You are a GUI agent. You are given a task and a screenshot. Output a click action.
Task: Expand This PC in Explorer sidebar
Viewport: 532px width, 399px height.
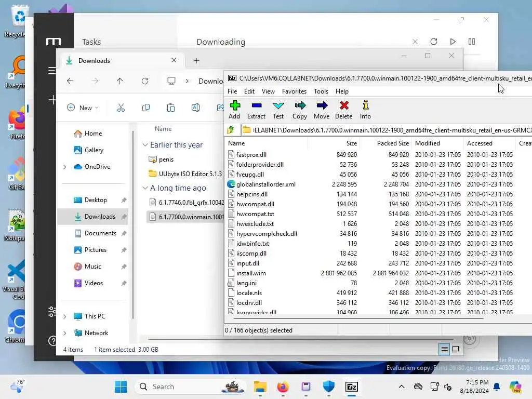point(65,316)
